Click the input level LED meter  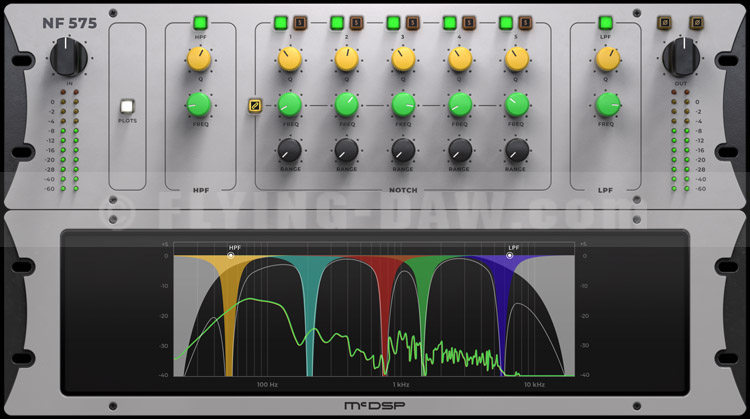[69, 140]
